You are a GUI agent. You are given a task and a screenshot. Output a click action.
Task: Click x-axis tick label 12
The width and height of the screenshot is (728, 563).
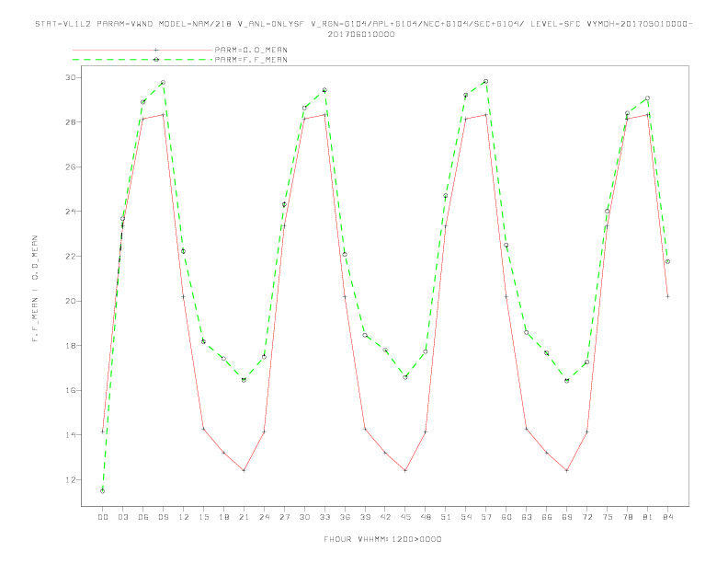point(184,517)
